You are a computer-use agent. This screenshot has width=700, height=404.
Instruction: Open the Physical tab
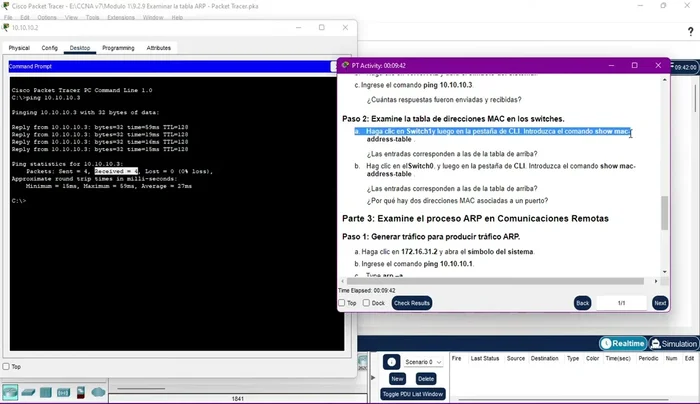click(x=19, y=48)
